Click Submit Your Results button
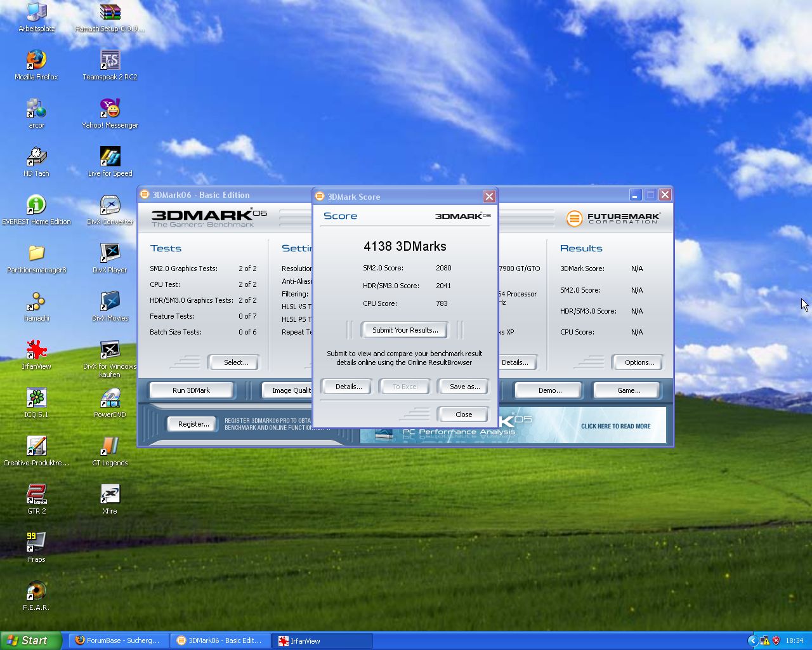 click(x=405, y=330)
